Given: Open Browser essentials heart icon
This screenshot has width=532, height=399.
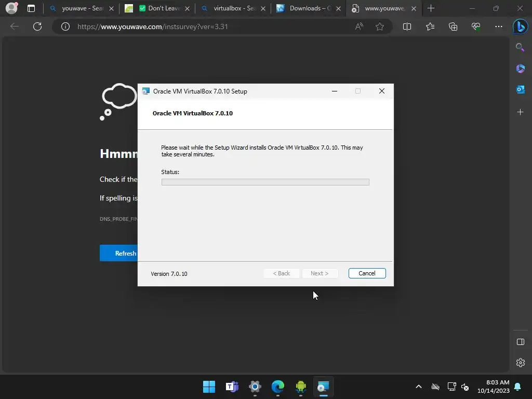Looking at the screenshot, I should [476, 26].
